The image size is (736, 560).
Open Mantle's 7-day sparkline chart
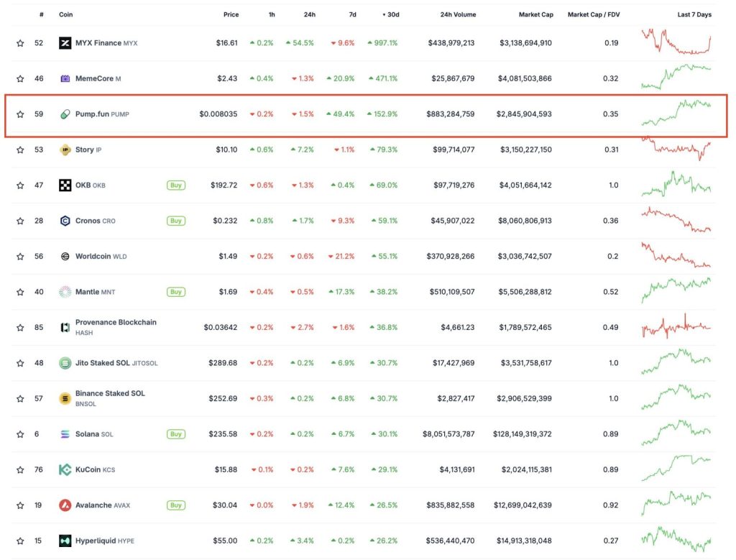click(676, 291)
